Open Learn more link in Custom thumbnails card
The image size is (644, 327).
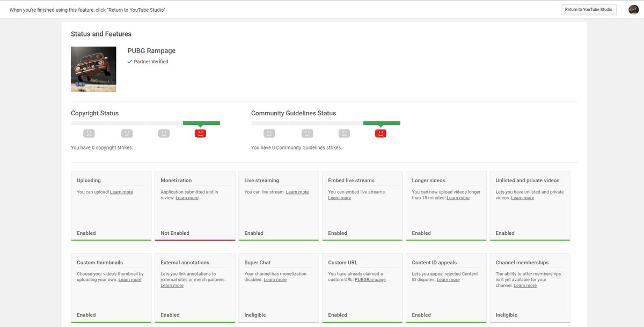pos(130,280)
